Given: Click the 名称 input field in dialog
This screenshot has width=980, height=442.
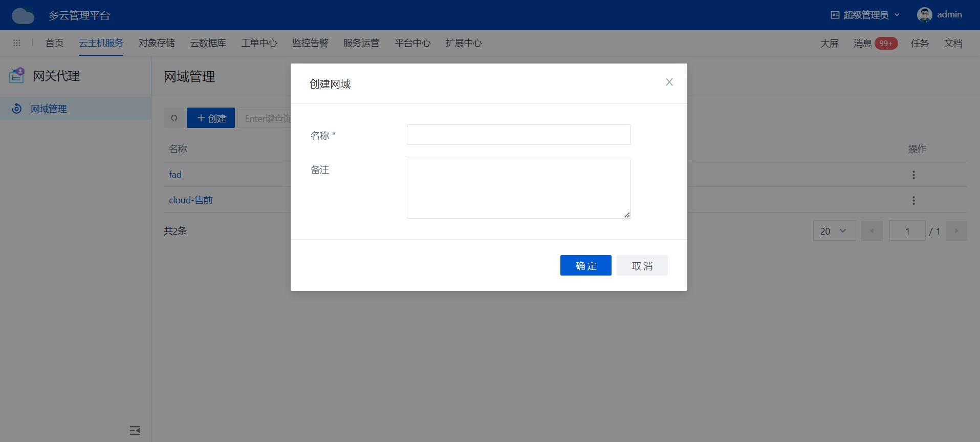Looking at the screenshot, I should point(518,135).
